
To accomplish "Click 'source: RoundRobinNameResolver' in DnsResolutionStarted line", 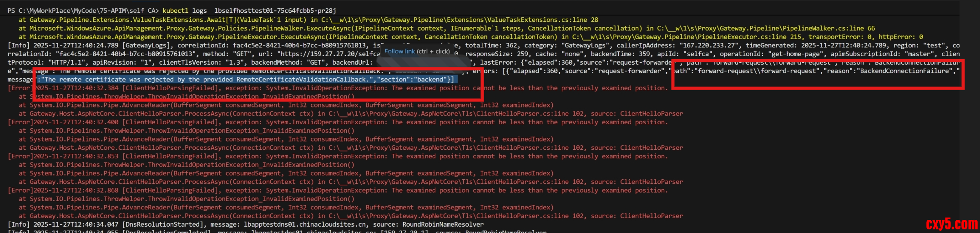I will 429,224.
